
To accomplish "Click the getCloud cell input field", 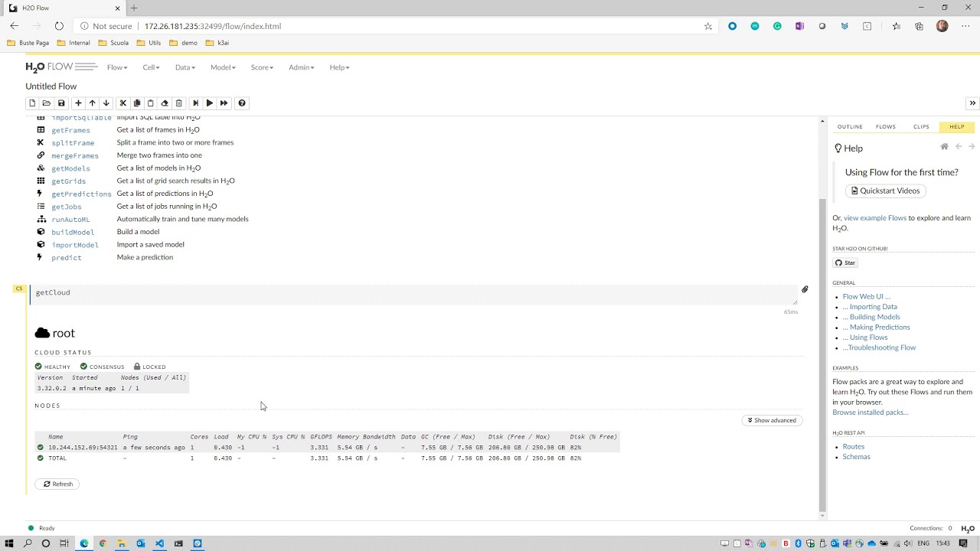I will point(413,294).
